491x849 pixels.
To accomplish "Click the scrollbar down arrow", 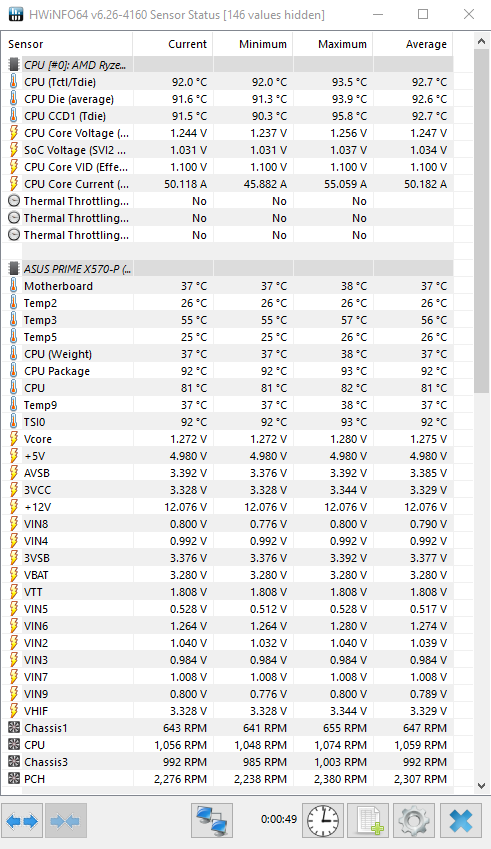I will 481,786.
